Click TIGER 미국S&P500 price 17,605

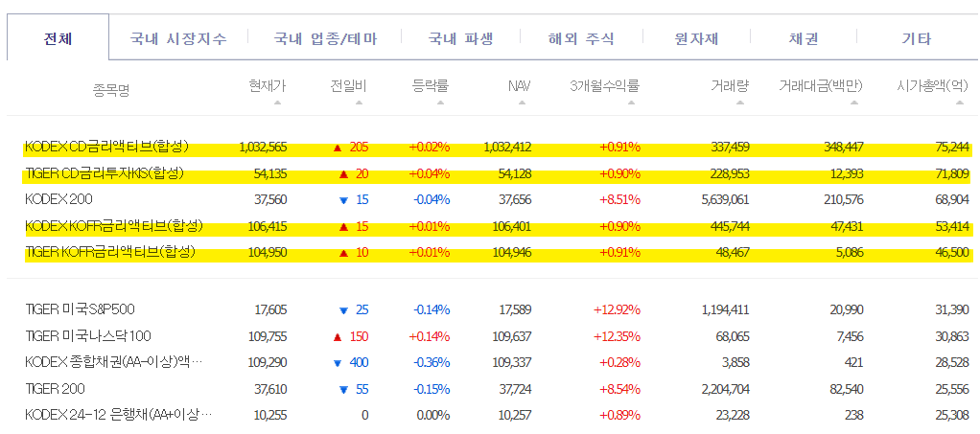click(x=271, y=309)
